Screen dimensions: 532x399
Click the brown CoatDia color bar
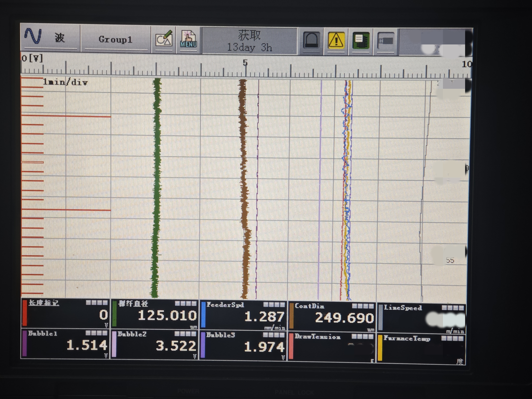tap(292, 316)
